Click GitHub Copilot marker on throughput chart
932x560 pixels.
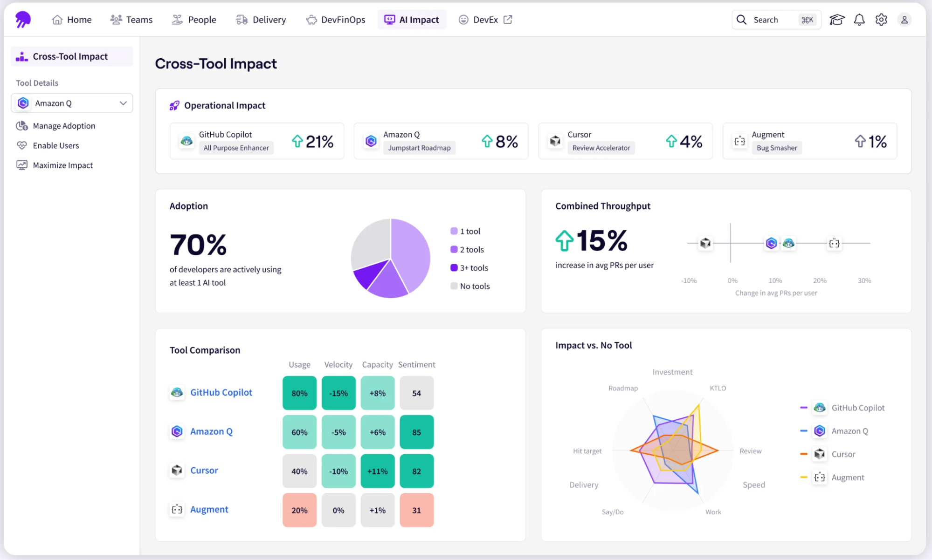pos(788,243)
